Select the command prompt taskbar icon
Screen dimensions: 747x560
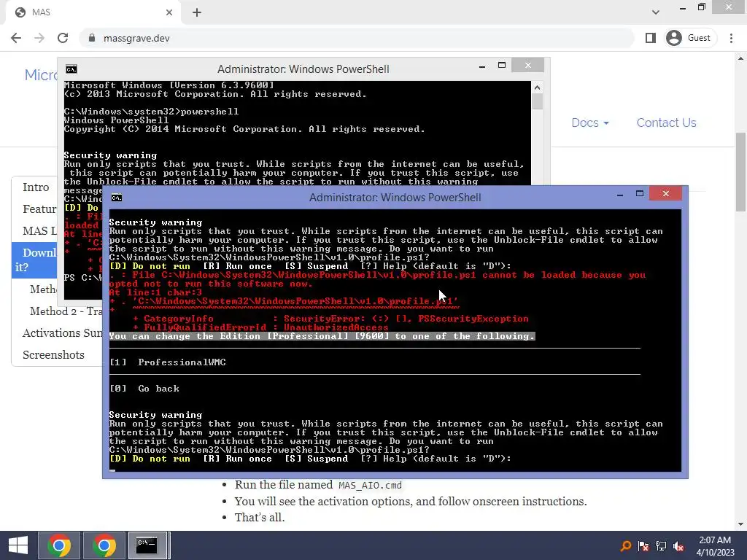(147, 545)
